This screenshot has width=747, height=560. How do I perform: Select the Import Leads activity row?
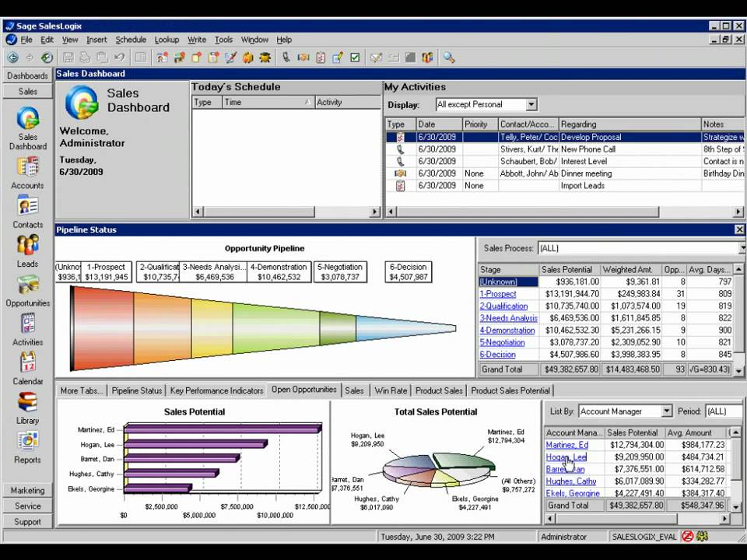tap(565, 186)
